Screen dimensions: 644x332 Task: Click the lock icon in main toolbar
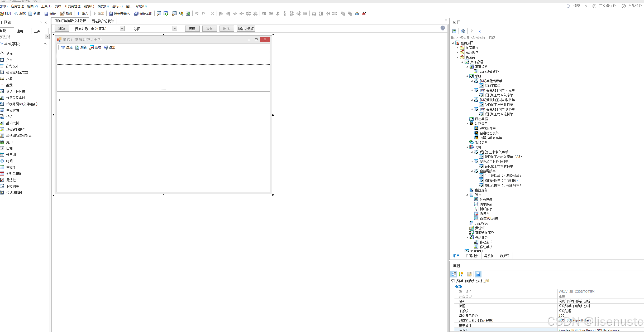click(x=357, y=13)
